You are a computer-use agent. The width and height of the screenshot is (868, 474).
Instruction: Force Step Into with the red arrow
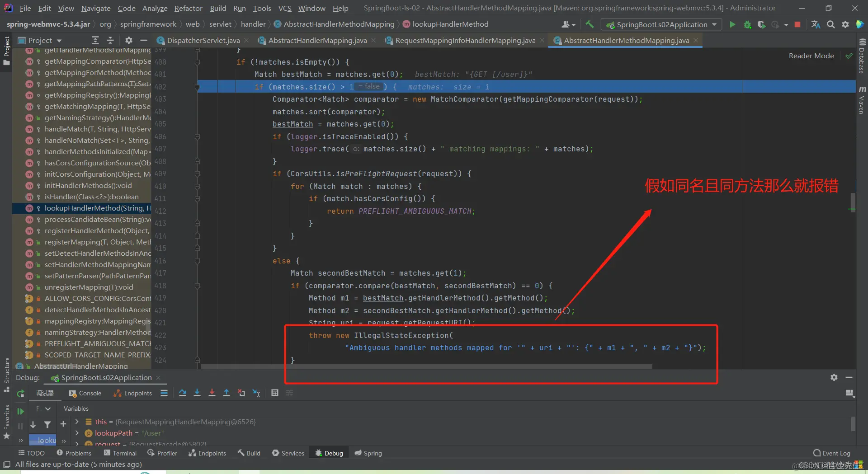(x=212, y=393)
